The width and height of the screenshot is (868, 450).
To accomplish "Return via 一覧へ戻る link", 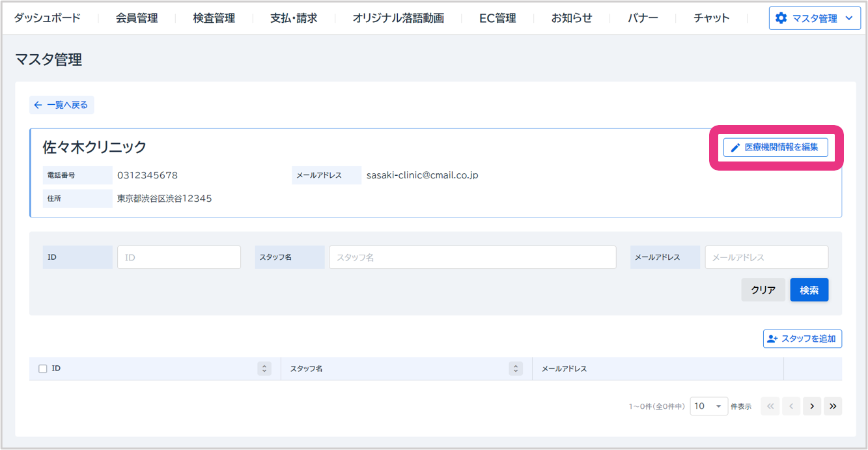I will pyautogui.click(x=61, y=105).
